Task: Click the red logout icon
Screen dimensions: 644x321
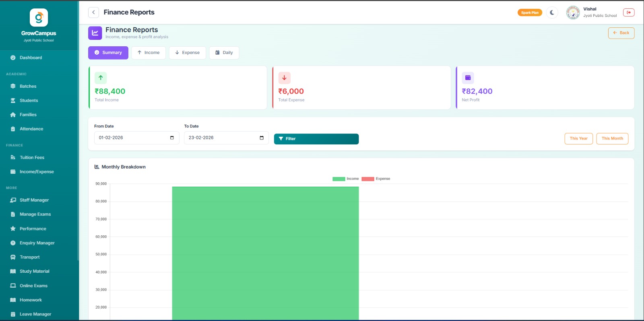Action: coord(628,12)
